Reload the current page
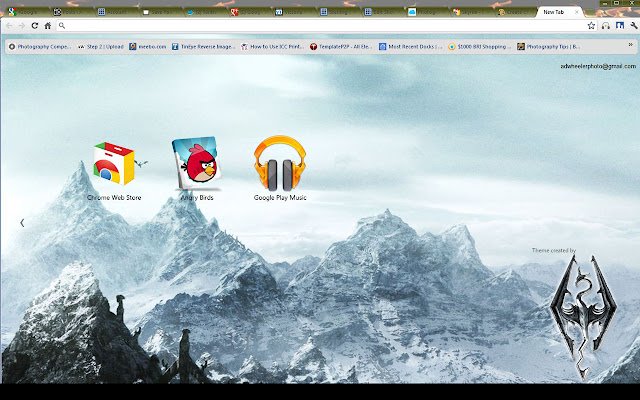Viewport: 640px width, 400px height. [x=35, y=26]
